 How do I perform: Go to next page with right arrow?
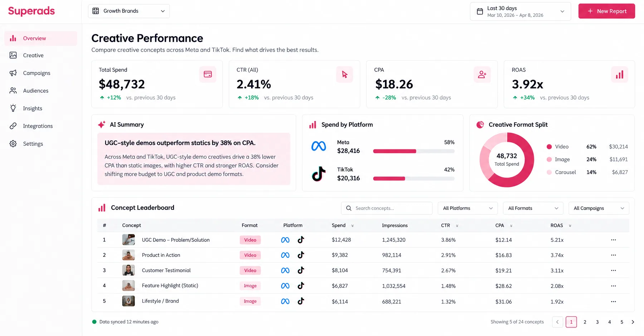[x=633, y=322]
